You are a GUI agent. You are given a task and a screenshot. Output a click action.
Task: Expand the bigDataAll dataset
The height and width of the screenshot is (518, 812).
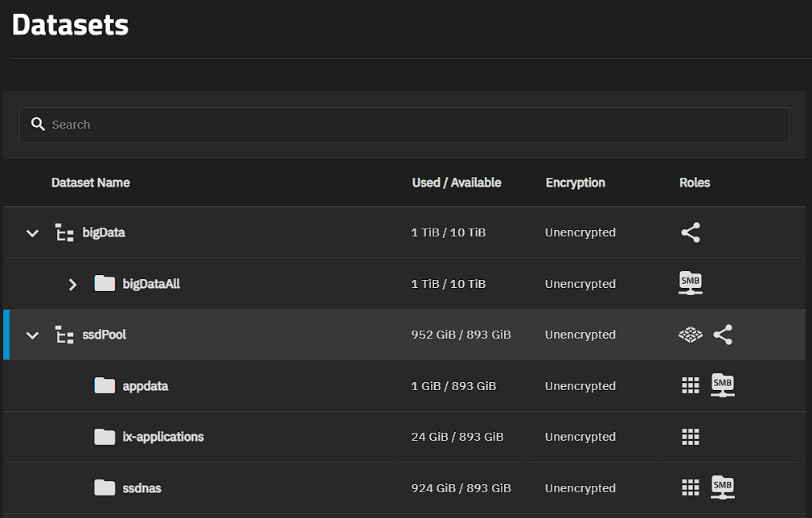click(72, 285)
